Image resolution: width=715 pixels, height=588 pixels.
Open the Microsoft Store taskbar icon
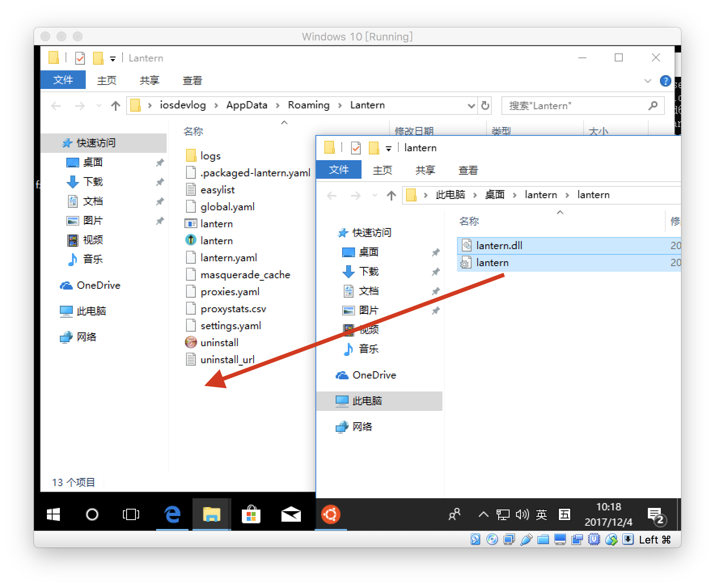[x=251, y=514]
